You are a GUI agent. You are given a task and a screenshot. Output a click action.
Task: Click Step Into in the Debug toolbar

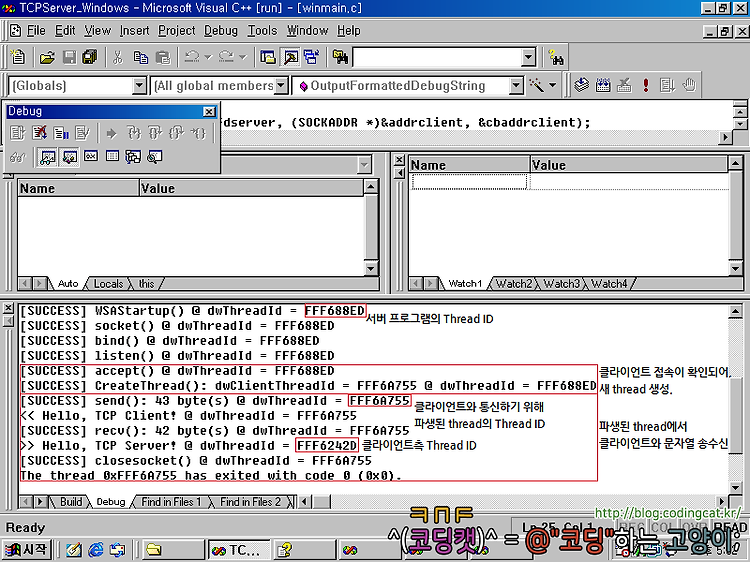134,132
